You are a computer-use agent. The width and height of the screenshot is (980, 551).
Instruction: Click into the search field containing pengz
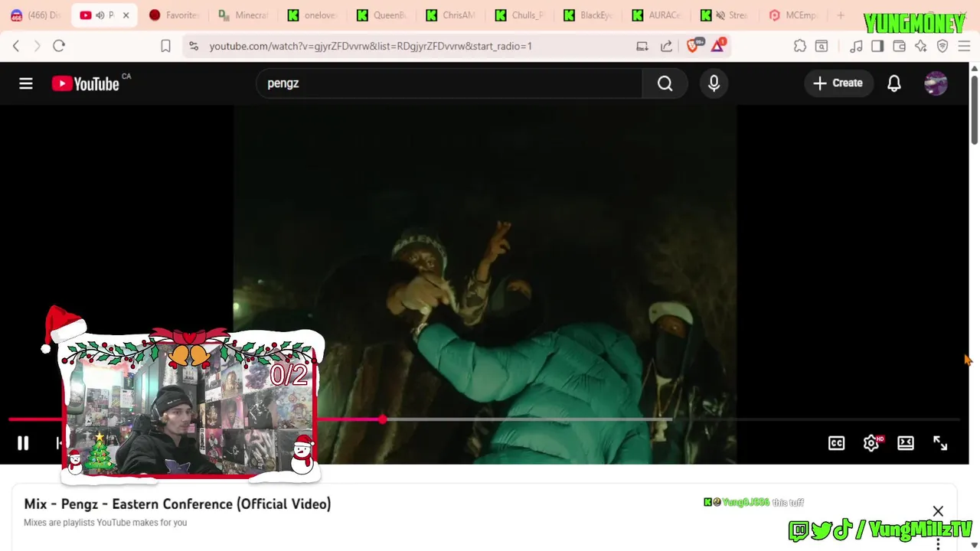coord(449,83)
